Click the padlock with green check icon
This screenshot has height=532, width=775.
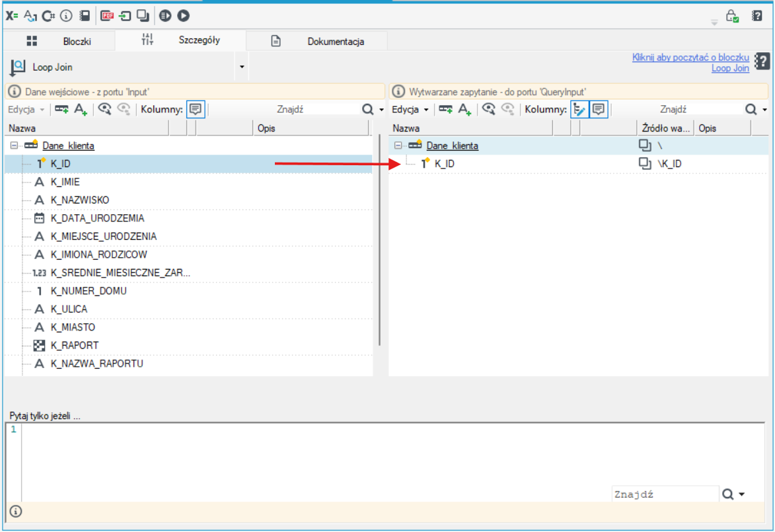pos(732,17)
